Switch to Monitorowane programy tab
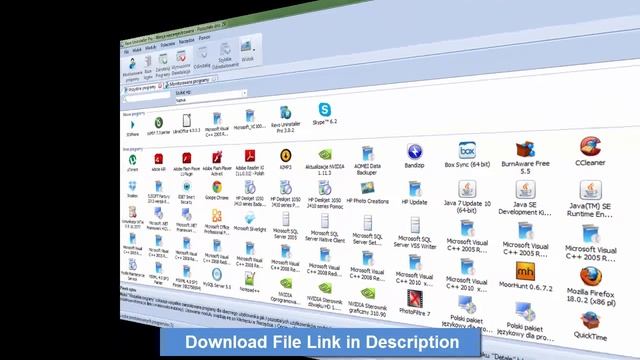 click(x=190, y=82)
